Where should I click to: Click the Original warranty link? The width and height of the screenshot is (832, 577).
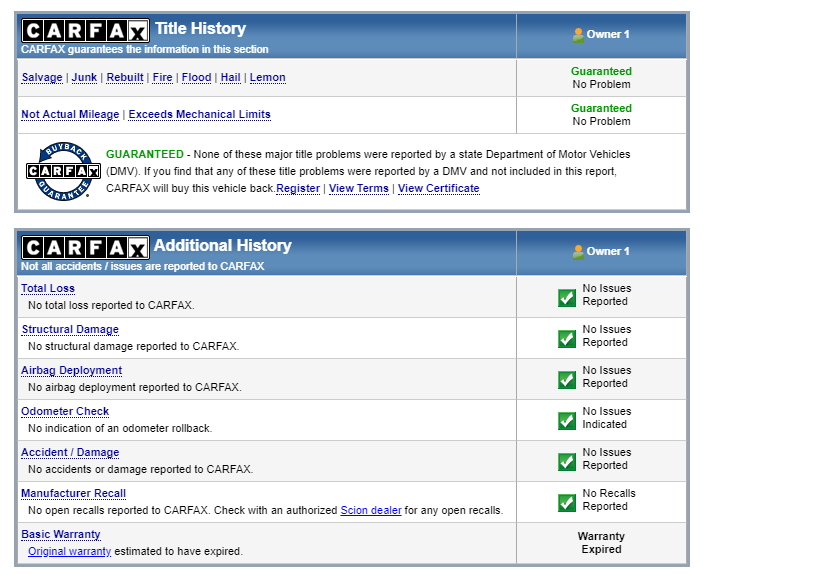(70, 552)
